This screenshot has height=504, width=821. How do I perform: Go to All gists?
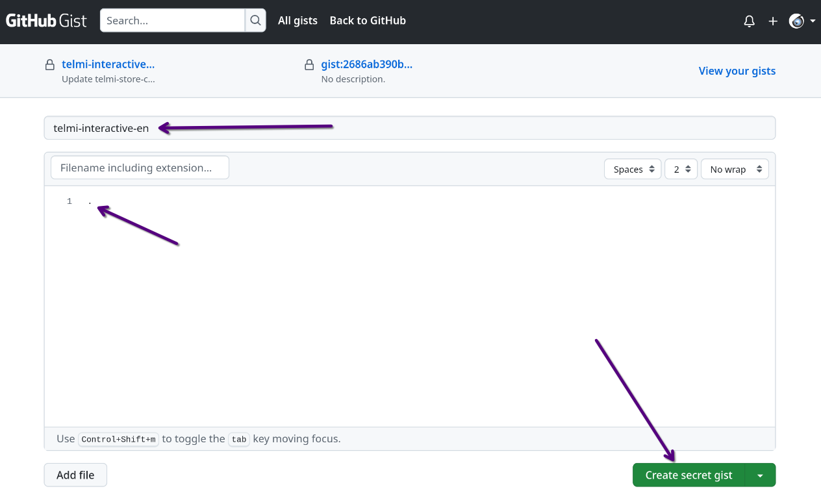pyautogui.click(x=297, y=21)
